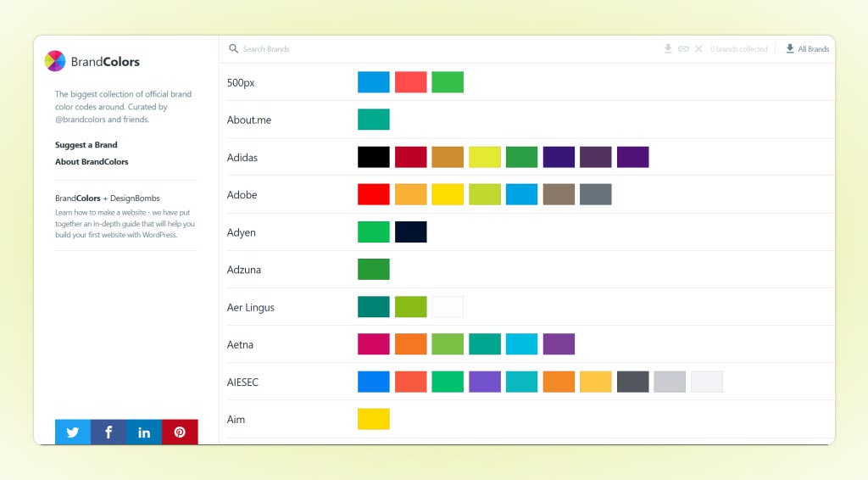Copy the green Adzuna swatch
The width and height of the screenshot is (868, 480).
click(x=374, y=269)
